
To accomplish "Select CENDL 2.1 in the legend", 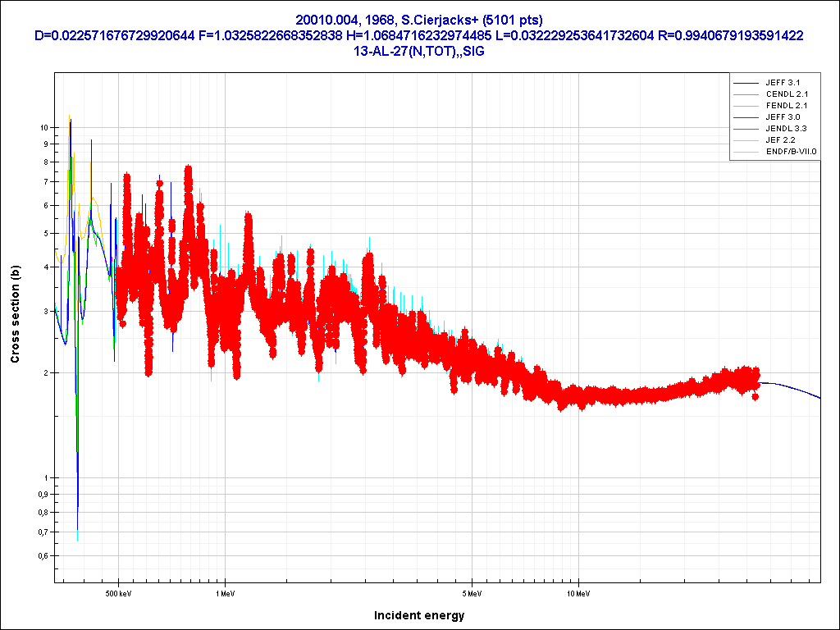I will pyautogui.click(x=785, y=94).
